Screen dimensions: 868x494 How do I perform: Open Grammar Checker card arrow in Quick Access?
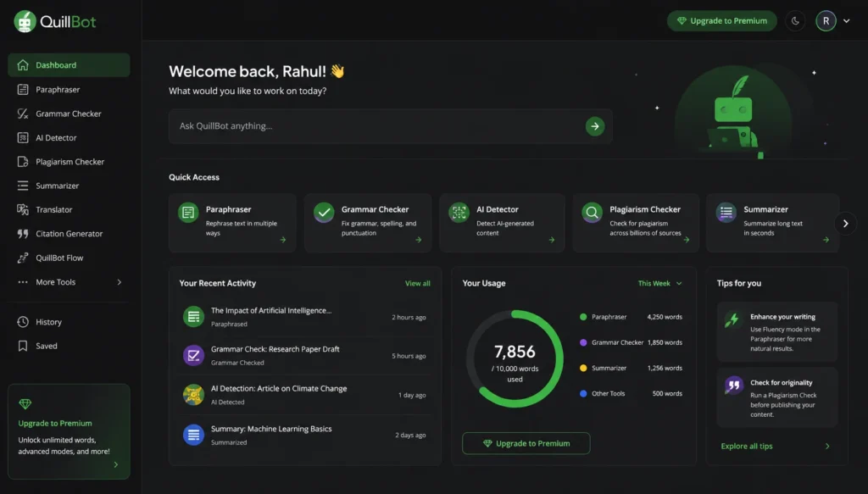(419, 240)
